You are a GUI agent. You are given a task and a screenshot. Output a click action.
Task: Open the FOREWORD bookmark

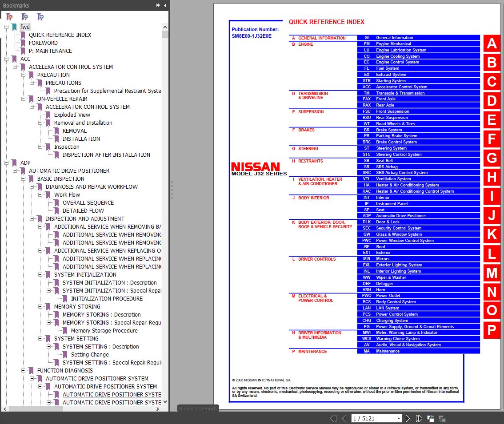pyautogui.click(x=43, y=43)
